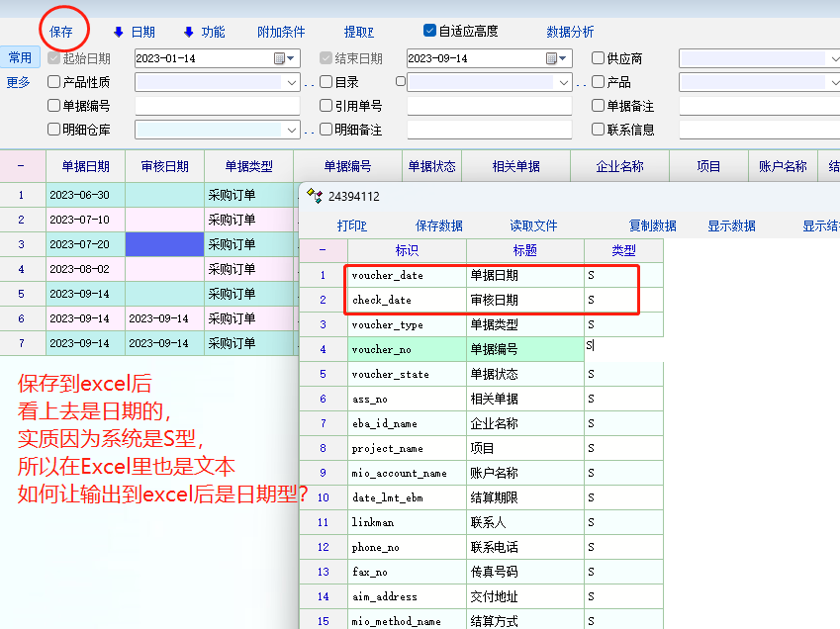
Task: Click the 24394112 dialog title icon
Action: click(315, 196)
